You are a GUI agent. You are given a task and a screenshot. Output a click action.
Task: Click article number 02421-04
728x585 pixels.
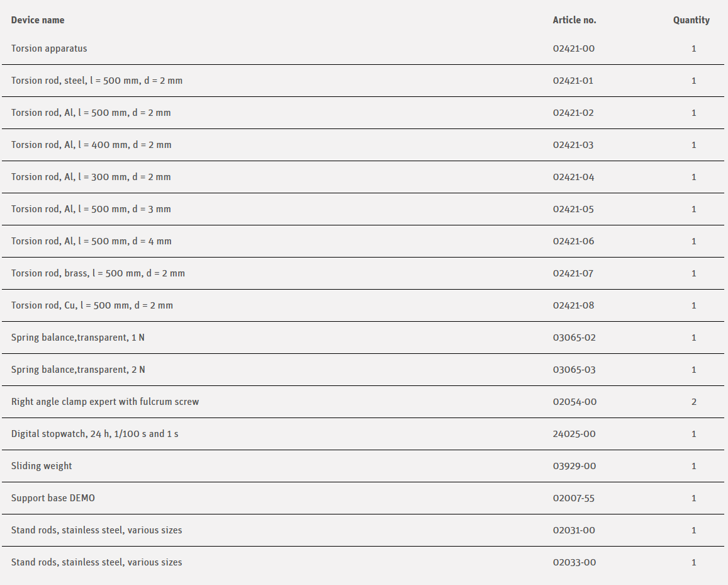click(x=573, y=177)
